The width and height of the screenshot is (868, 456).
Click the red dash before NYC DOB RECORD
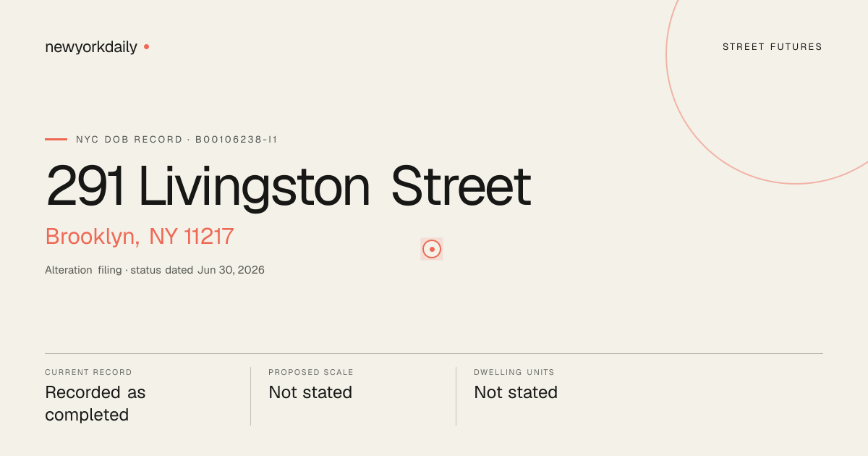pyautogui.click(x=56, y=139)
